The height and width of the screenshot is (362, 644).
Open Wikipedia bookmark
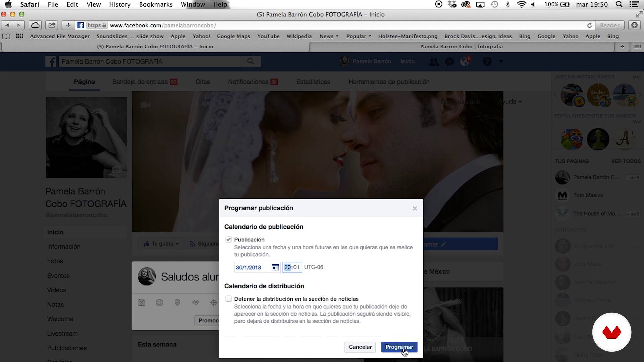point(299,36)
